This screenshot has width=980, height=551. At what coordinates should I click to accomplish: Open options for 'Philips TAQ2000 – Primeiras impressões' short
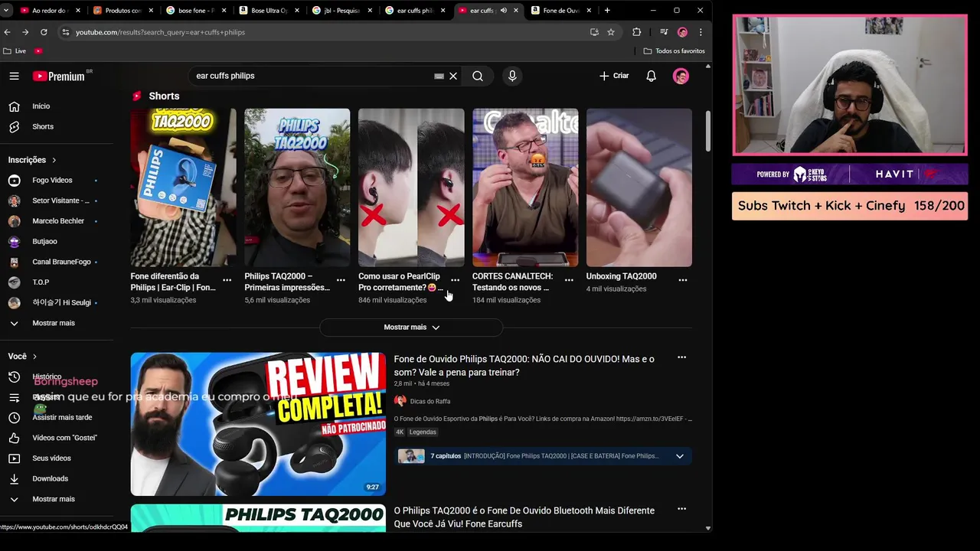341,280
